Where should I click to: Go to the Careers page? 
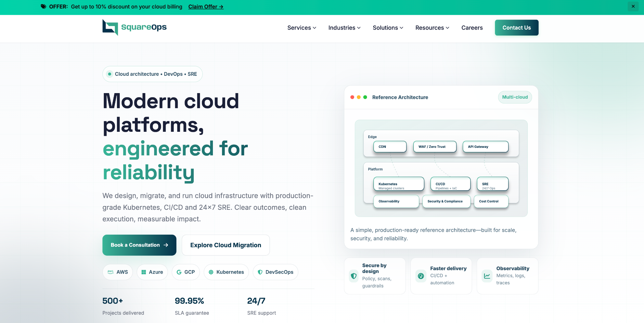[x=472, y=28]
